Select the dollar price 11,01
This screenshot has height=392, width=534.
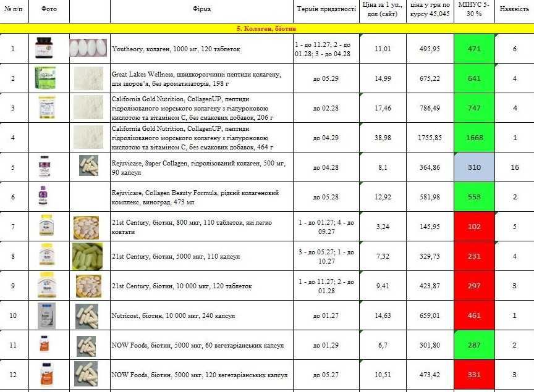click(x=383, y=49)
